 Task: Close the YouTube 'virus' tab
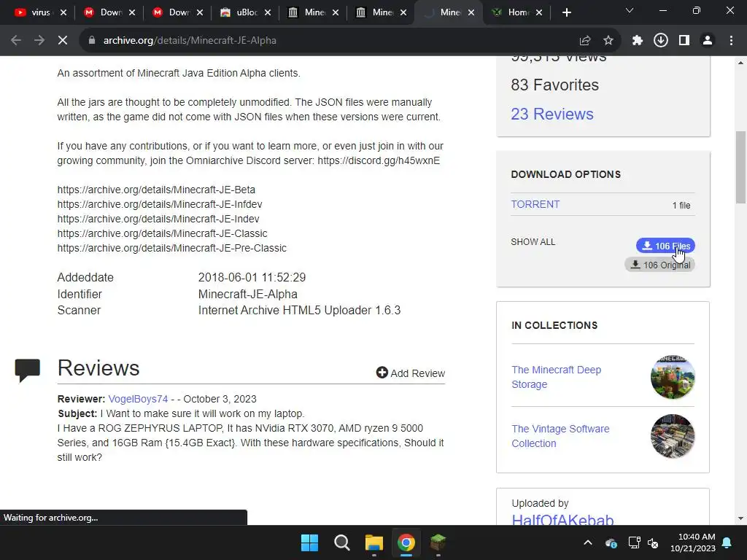(x=63, y=12)
